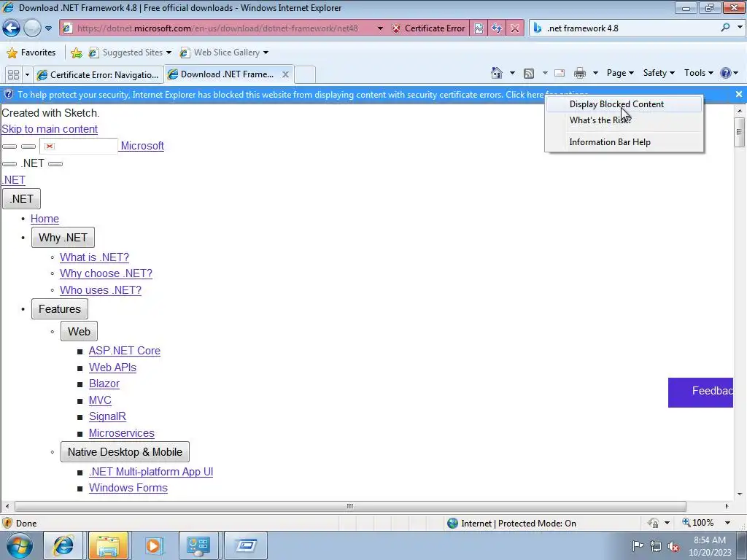Click the Print icon
747x560 pixels.
click(x=580, y=73)
